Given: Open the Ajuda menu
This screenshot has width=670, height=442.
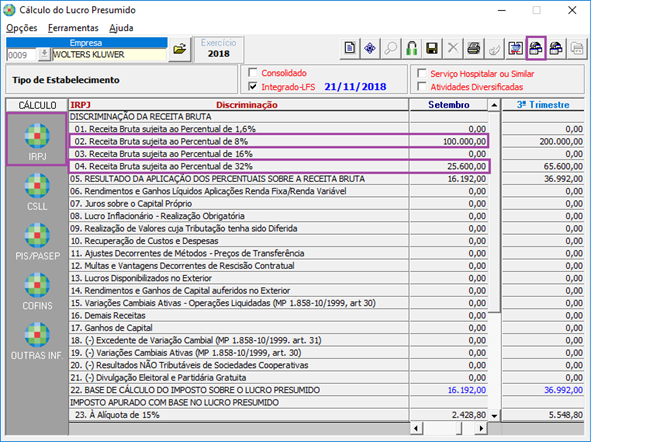Looking at the screenshot, I should [x=121, y=28].
